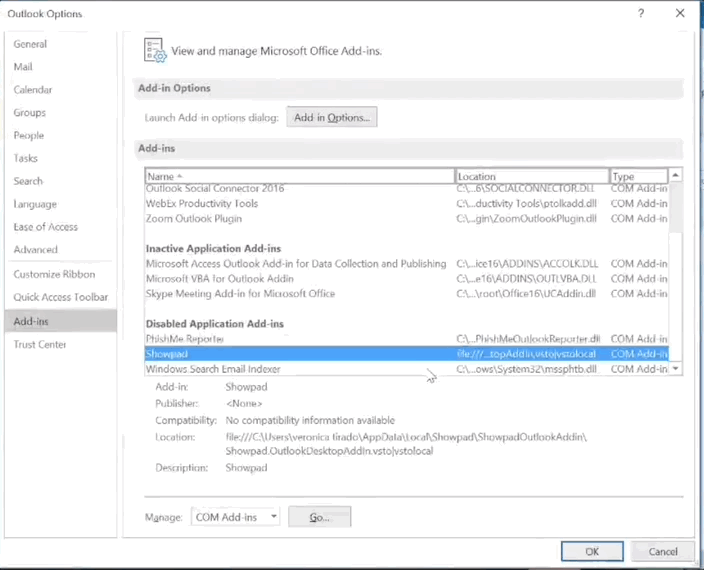Select Microsoft Access Outlook Add-in row
704x570 pixels.
tap(406, 264)
